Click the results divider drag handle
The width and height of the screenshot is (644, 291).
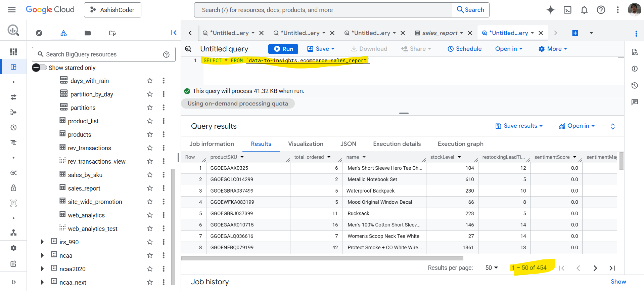click(404, 113)
